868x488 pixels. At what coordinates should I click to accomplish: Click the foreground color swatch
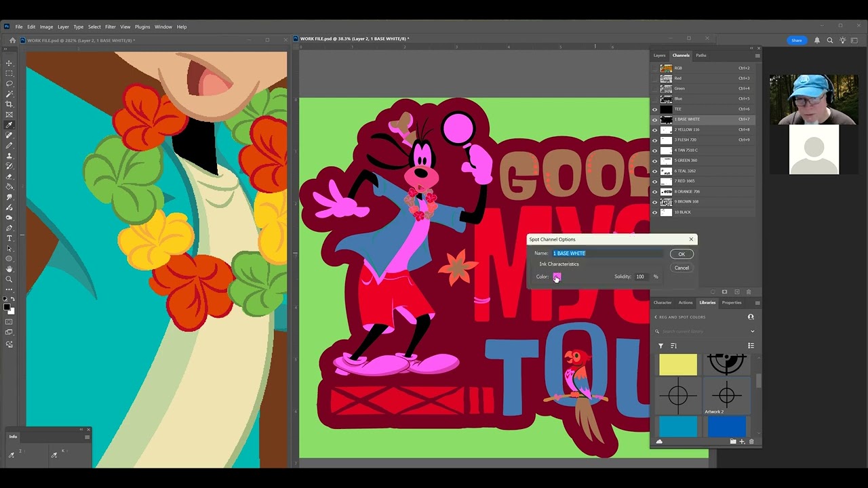tap(7, 307)
